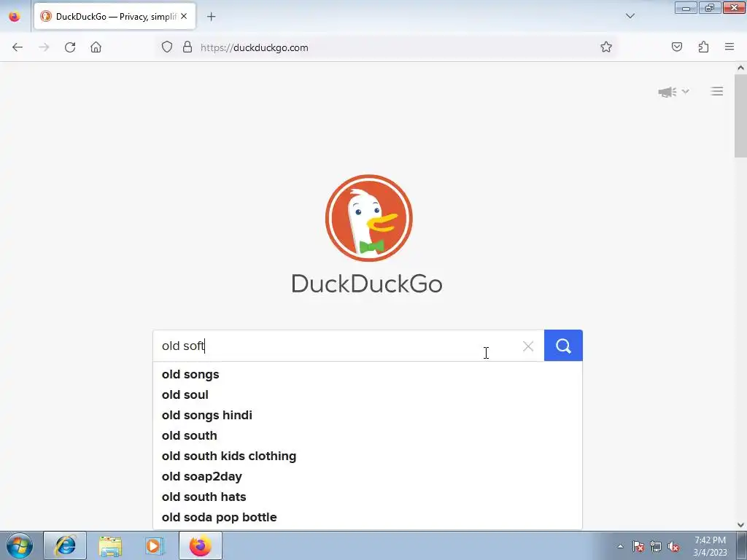Open DuckDuckGo side menu
The height and width of the screenshot is (560, 747).
717,91
